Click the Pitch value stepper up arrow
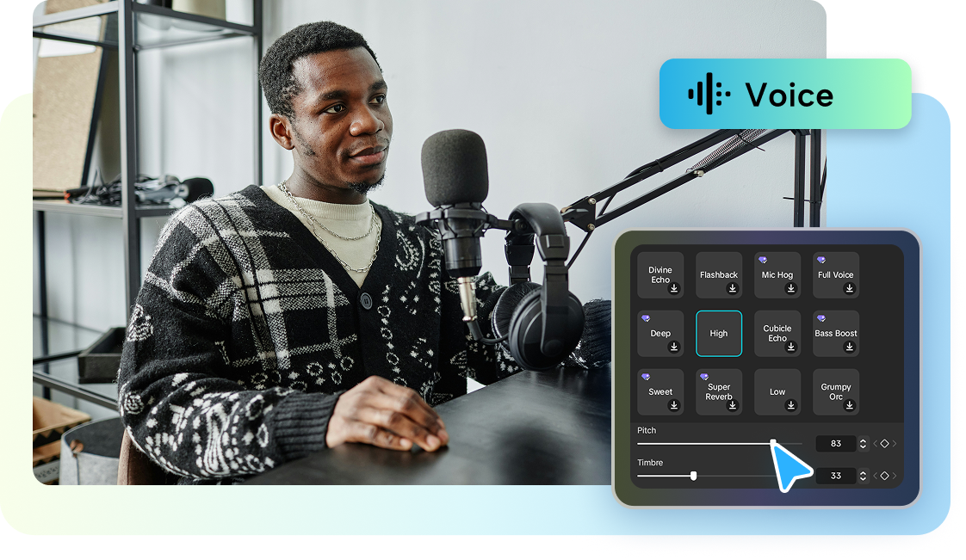966x560 pixels. pos(864,440)
